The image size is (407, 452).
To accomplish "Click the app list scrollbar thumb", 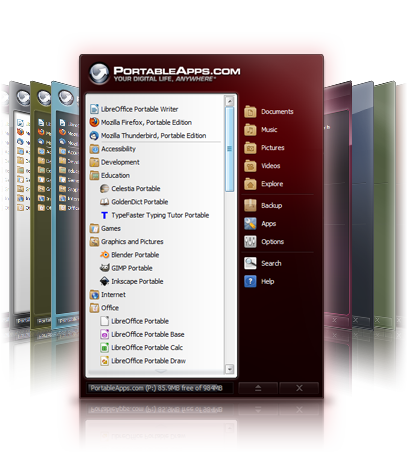I will pyautogui.click(x=229, y=149).
